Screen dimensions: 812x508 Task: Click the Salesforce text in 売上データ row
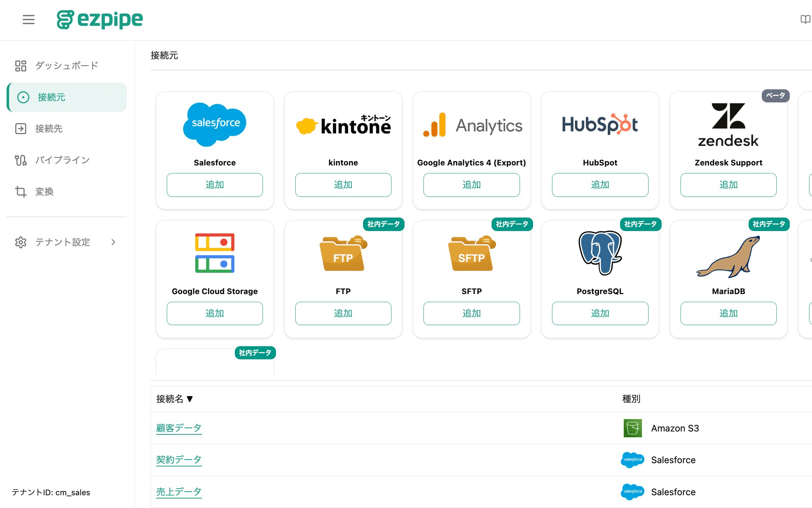(x=673, y=492)
